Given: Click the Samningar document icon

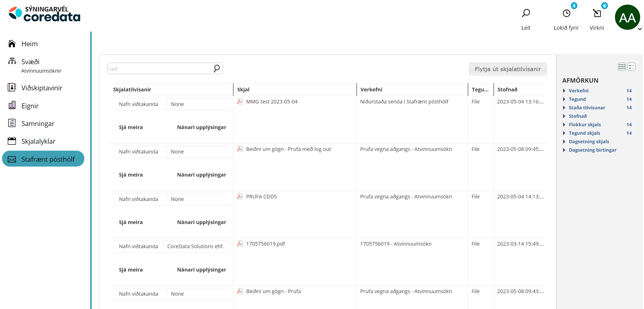Looking at the screenshot, I should (x=12, y=123).
